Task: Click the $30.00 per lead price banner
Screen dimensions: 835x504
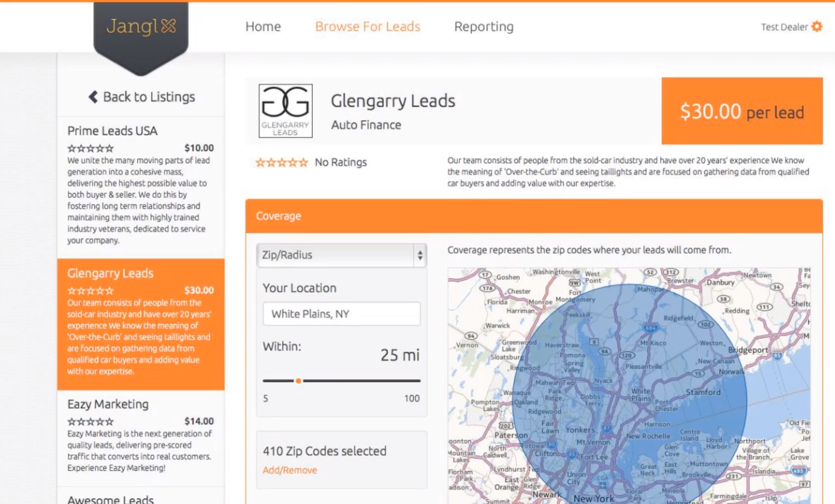Action: tap(743, 111)
